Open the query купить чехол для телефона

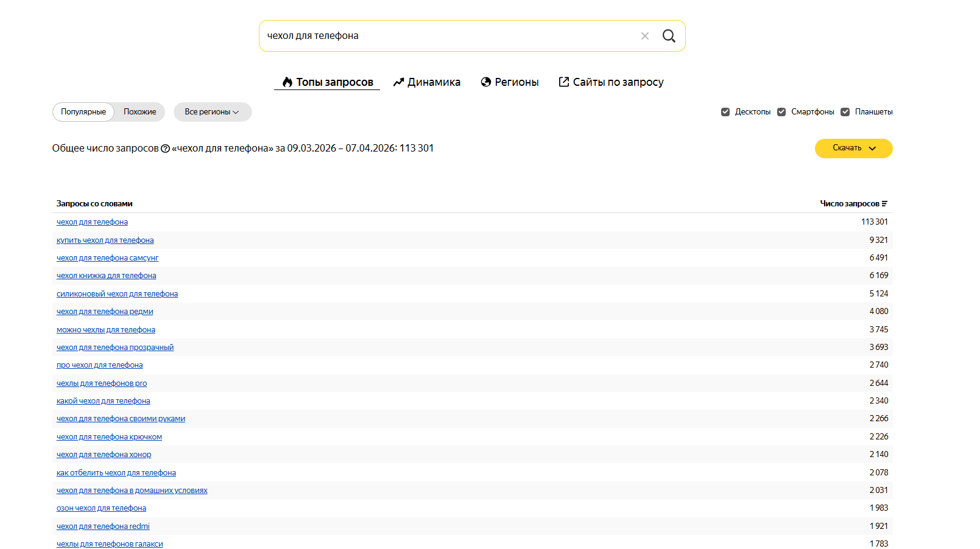coord(105,240)
